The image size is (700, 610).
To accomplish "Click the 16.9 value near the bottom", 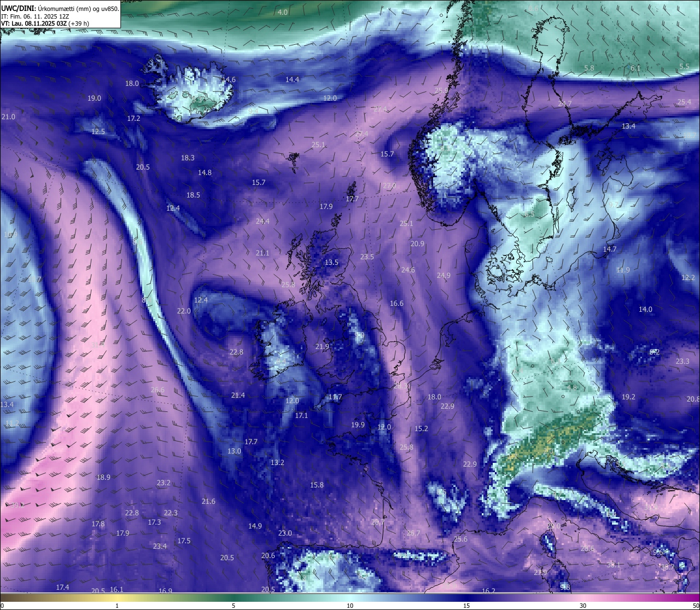I will pos(165,591).
